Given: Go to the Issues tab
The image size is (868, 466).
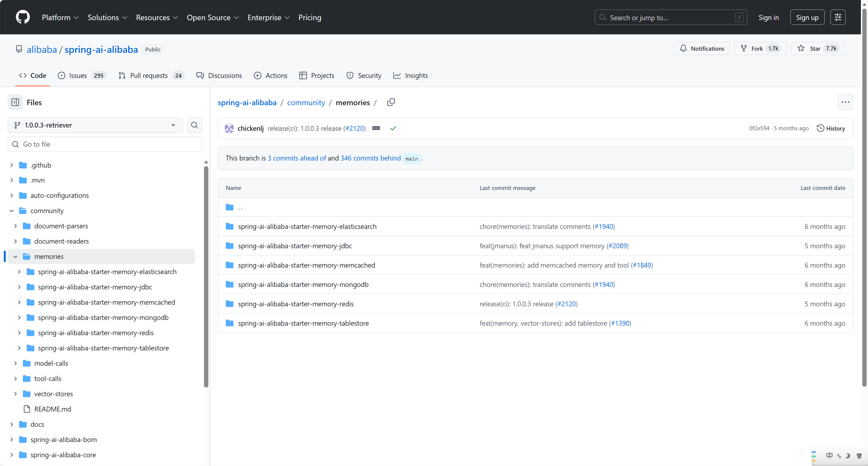Looking at the screenshot, I should tap(78, 75).
